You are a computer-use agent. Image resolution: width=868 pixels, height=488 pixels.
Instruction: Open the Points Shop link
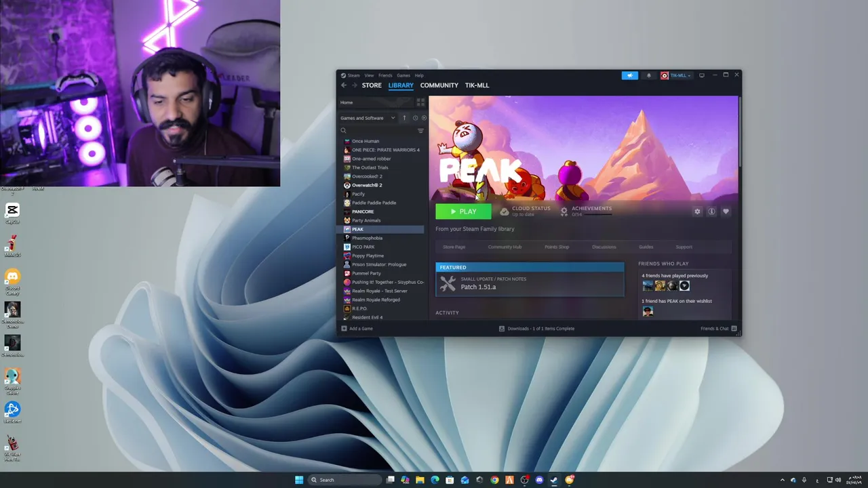557,247
